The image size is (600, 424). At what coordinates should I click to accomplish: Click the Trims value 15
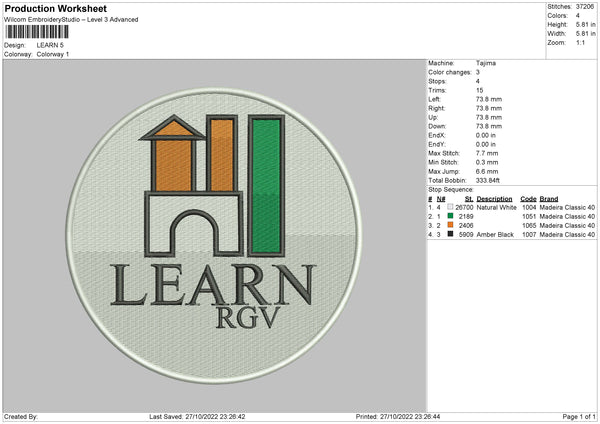(479, 90)
